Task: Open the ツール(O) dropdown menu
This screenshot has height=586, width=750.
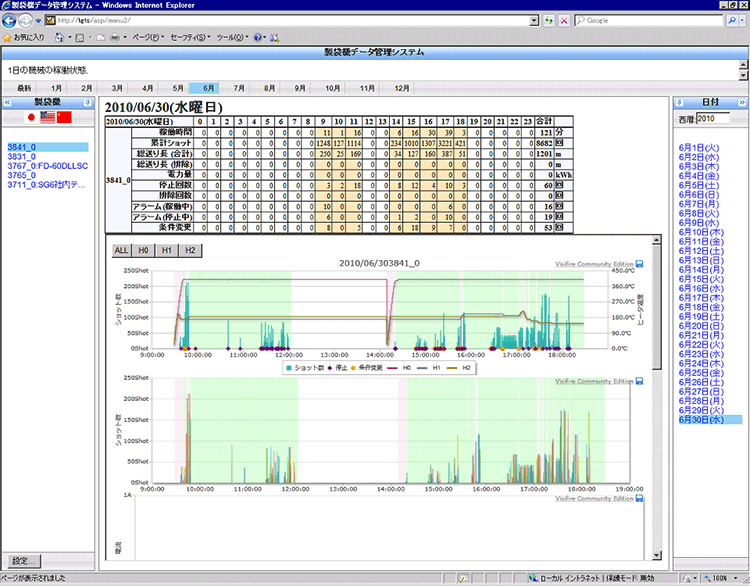Action: 232,37
